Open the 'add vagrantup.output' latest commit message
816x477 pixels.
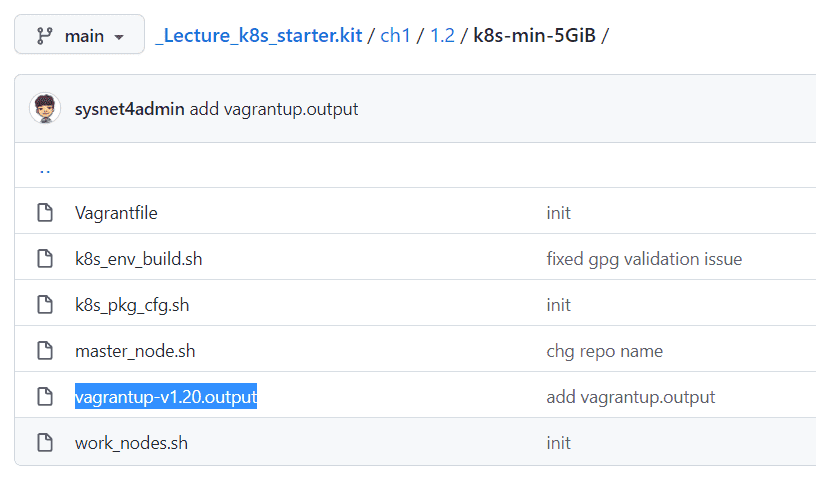point(274,109)
